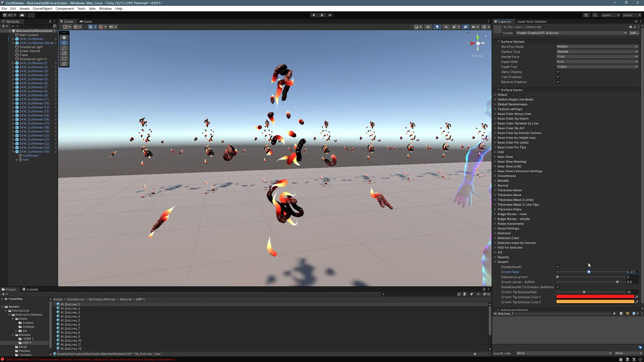The width and height of the screenshot is (644, 362).
Task: Open the Layers dropdown in toolbar
Action: (609, 15)
